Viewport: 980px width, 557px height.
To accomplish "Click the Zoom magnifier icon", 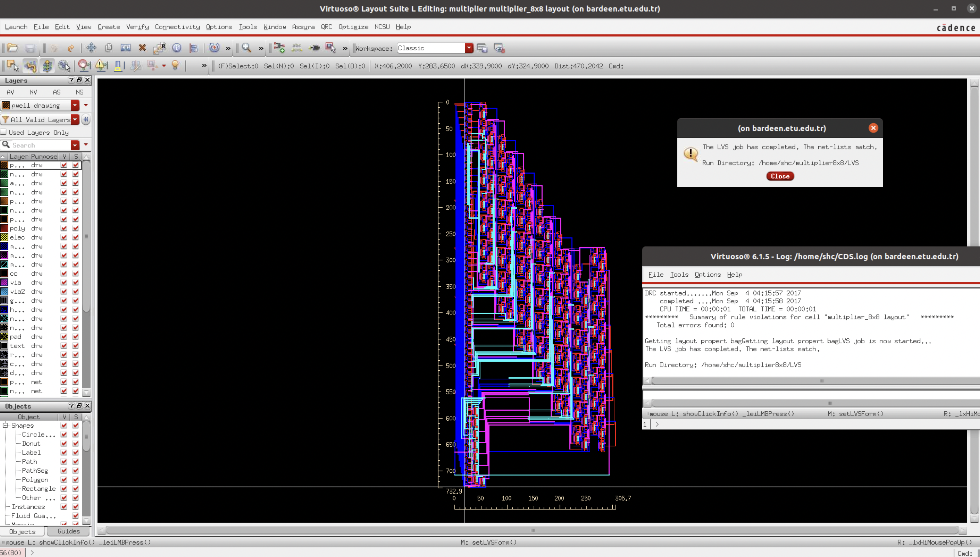I will click(246, 48).
